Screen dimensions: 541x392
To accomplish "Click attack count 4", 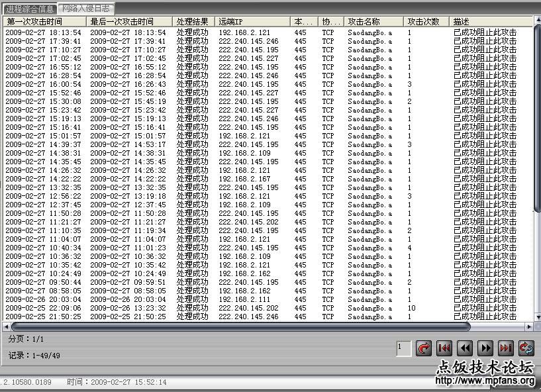I will [409, 248].
